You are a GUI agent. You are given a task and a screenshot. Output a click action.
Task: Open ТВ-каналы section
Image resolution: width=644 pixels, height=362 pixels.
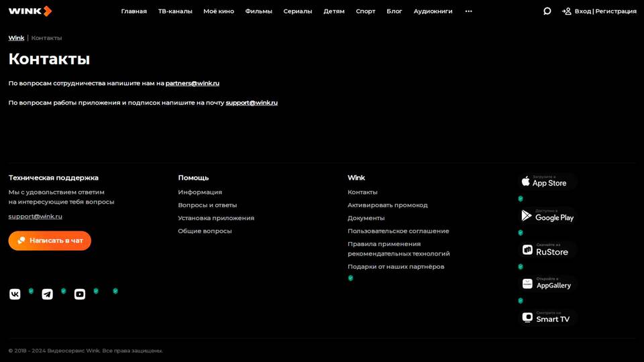click(x=175, y=11)
